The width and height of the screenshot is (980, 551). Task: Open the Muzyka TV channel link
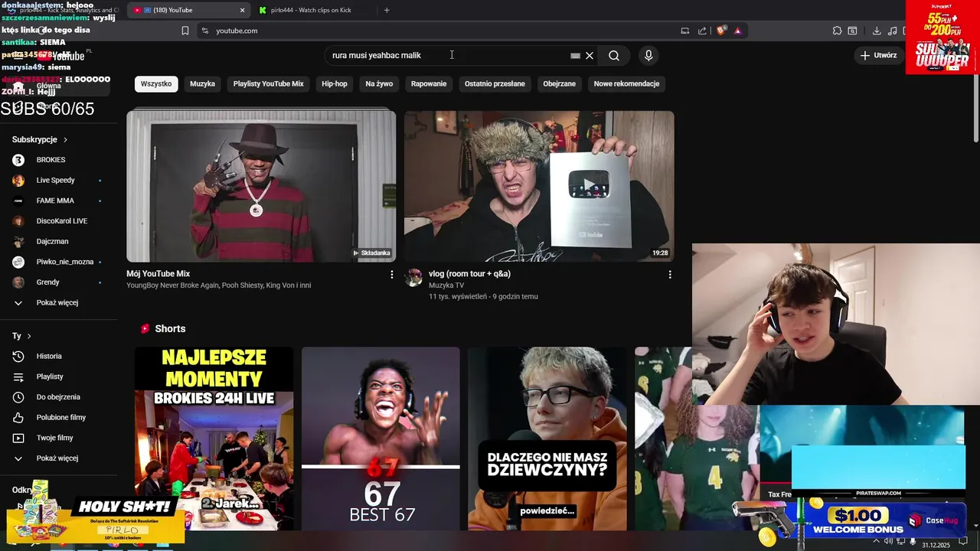[x=446, y=285]
